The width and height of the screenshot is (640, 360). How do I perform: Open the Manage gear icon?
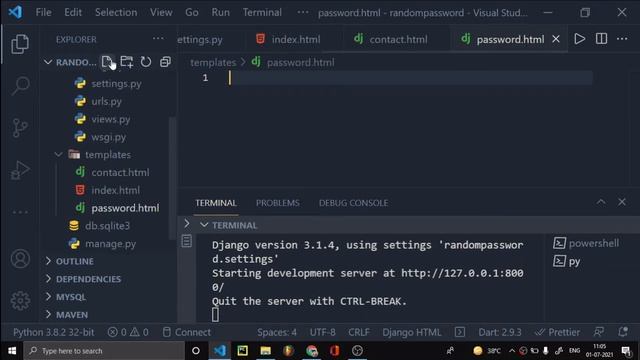(20, 300)
